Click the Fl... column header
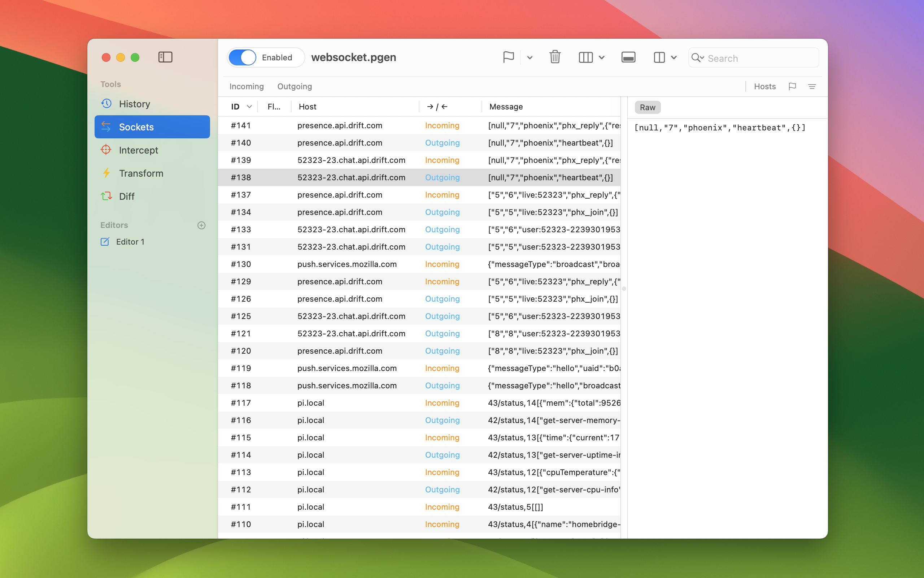 [274, 107]
